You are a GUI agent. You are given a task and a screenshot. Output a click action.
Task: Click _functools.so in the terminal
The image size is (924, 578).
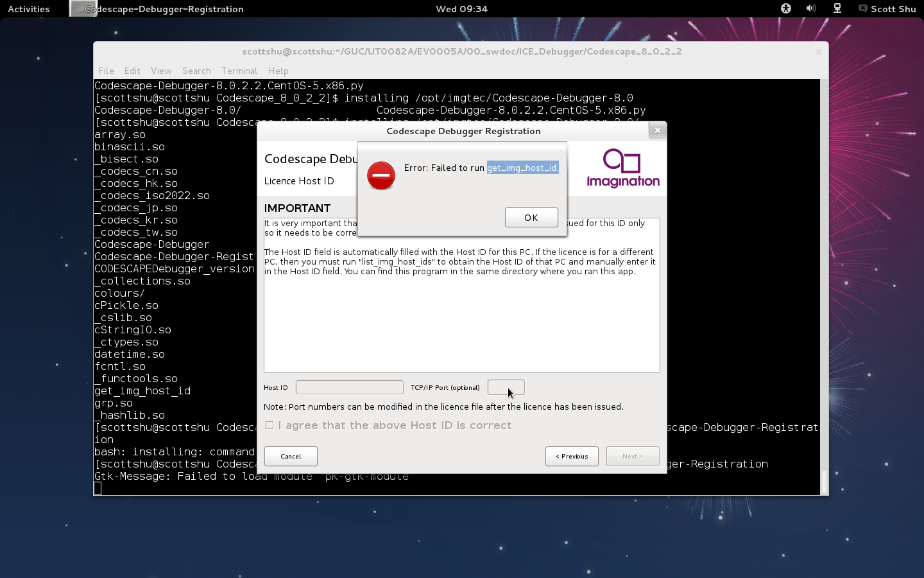pyautogui.click(x=136, y=379)
